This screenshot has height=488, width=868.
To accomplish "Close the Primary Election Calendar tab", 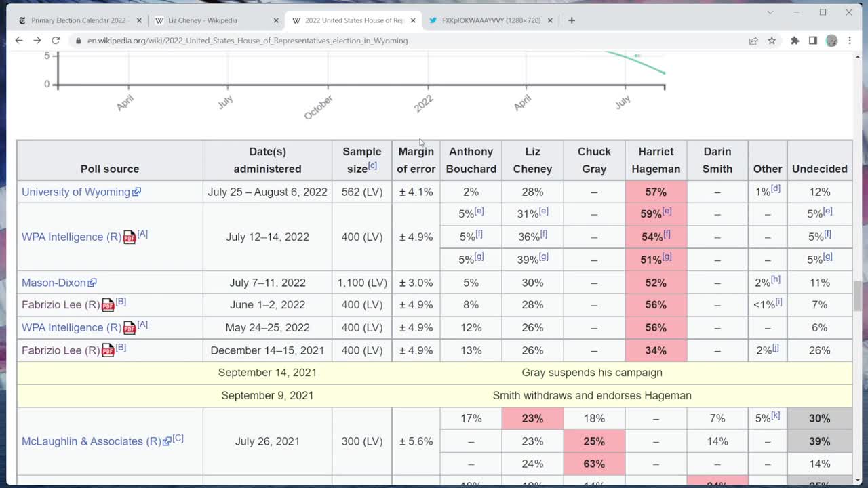I will tap(139, 20).
